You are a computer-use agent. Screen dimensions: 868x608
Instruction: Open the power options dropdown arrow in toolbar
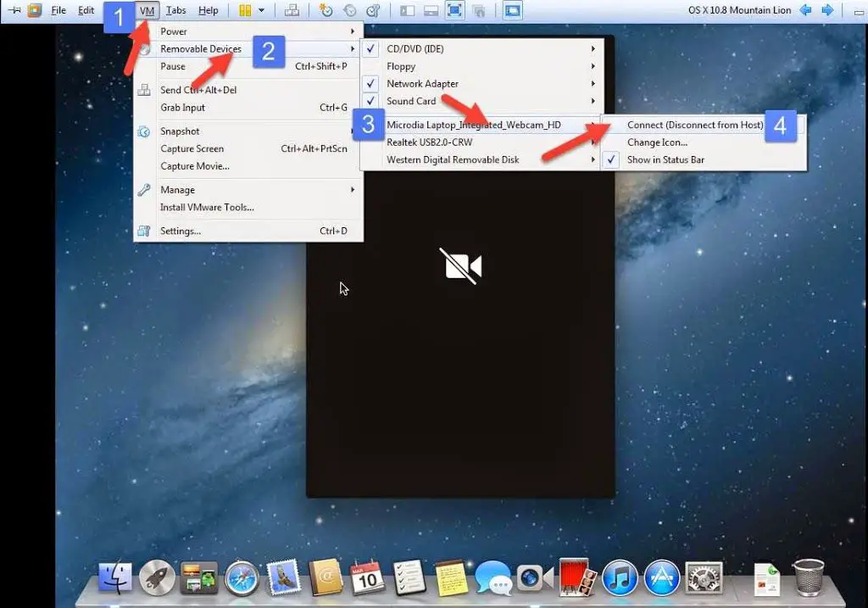[x=261, y=10]
